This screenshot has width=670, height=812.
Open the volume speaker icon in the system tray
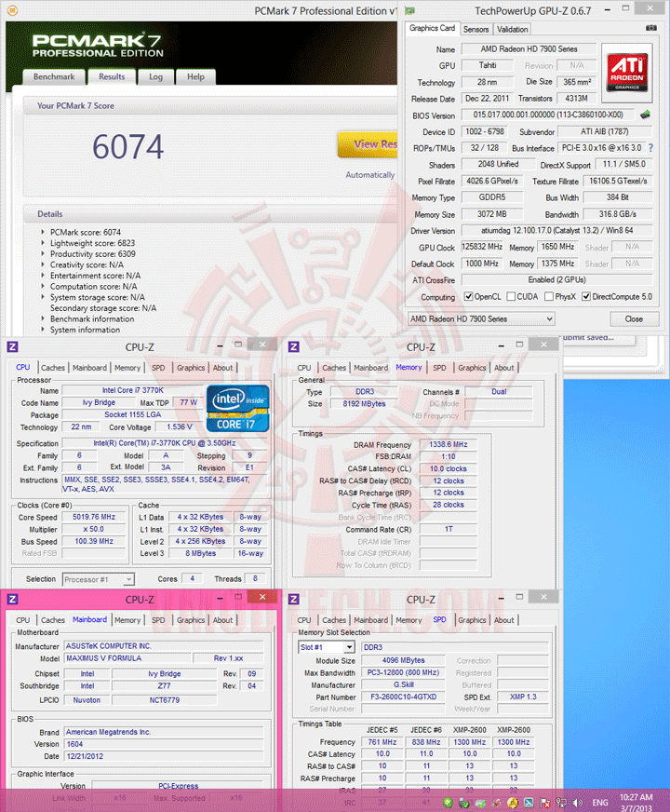578,803
